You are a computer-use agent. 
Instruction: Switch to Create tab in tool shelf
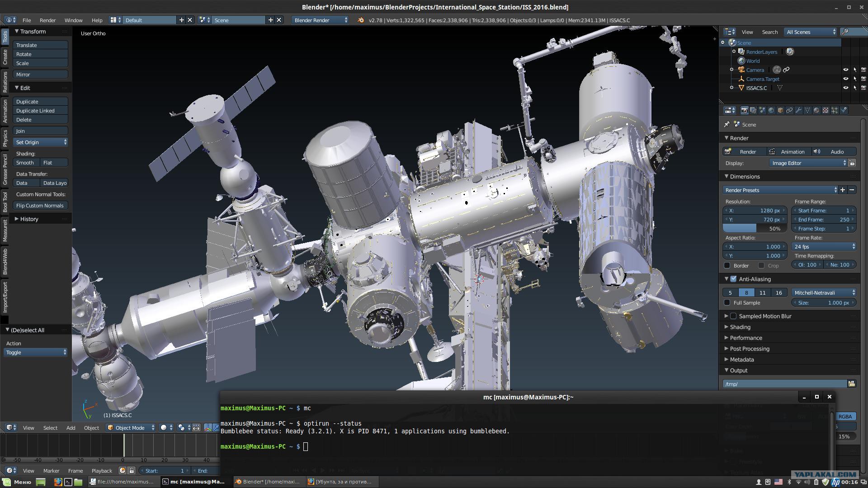(x=5, y=57)
